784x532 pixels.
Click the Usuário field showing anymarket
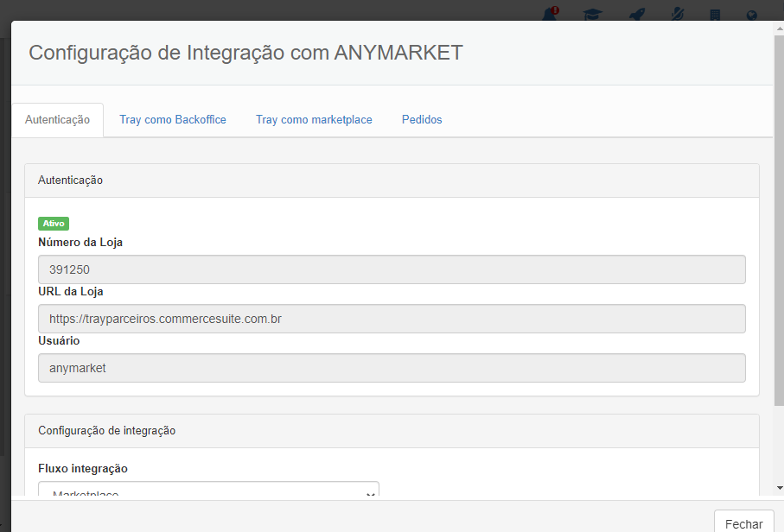click(392, 368)
